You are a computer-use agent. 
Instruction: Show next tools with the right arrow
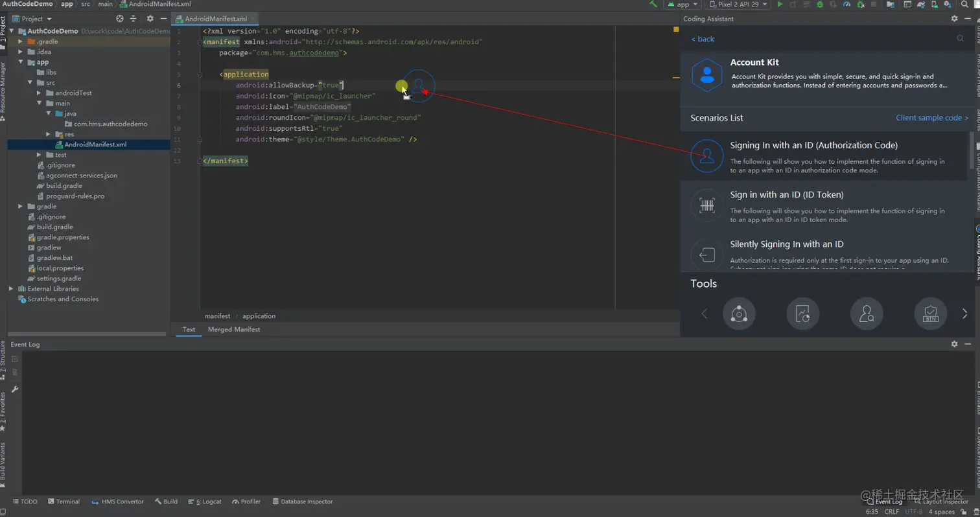click(x=964, y=314)
